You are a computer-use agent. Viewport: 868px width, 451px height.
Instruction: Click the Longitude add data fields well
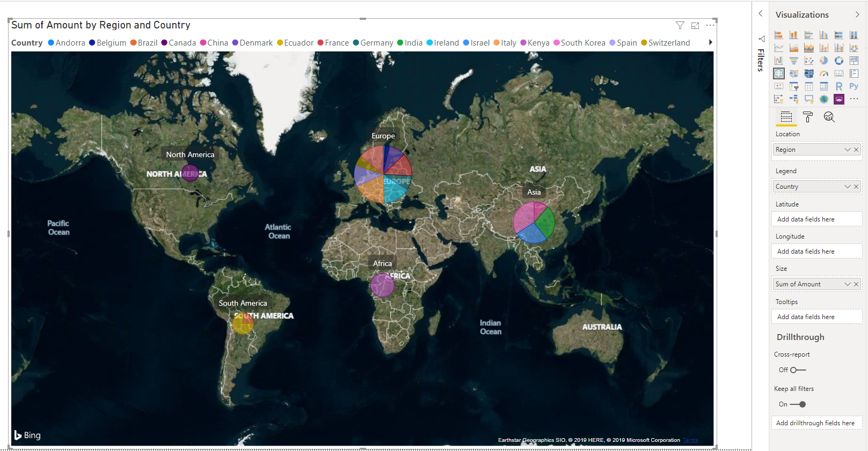[x=816, y=252]
